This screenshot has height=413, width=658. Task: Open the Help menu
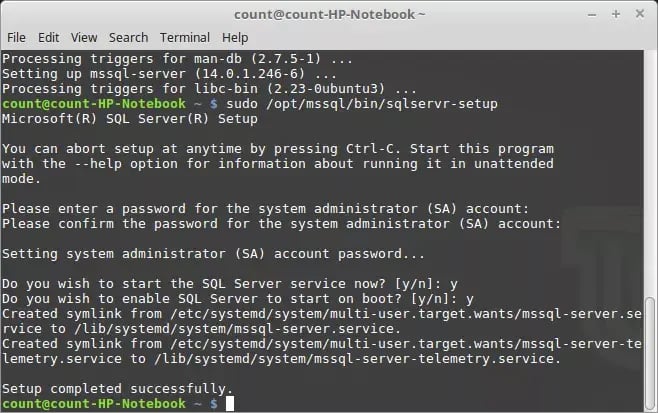(x=235, y=37)
